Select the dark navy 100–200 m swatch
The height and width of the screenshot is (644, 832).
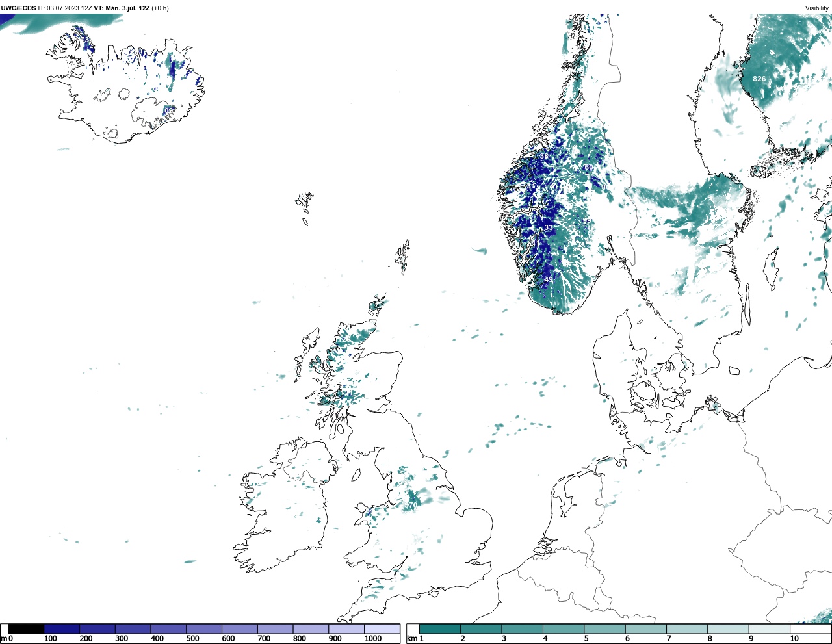pos(62,628)
